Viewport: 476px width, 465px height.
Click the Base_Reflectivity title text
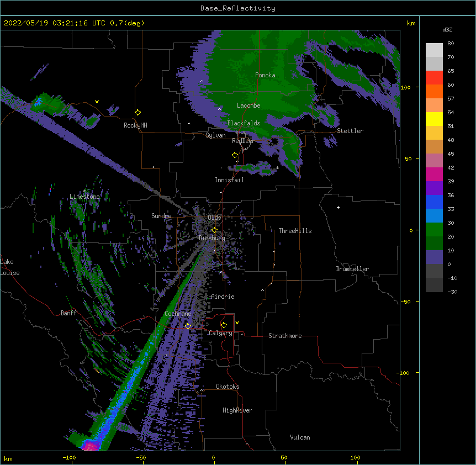pyautogui.click(x=237, y=8)
